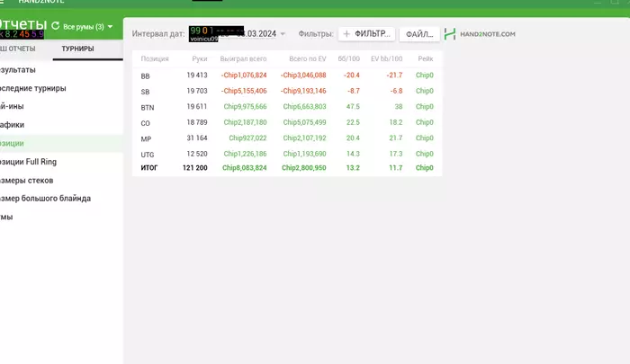630x364 pixels.
Task: Select the BB position row
Action: (x=287, y=75)
